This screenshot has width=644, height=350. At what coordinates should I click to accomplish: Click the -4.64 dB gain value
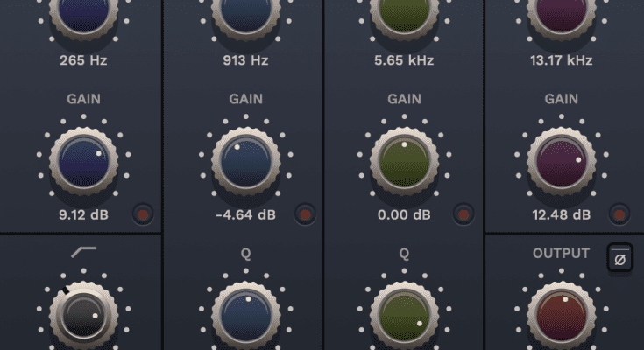[x=245, y=214]
